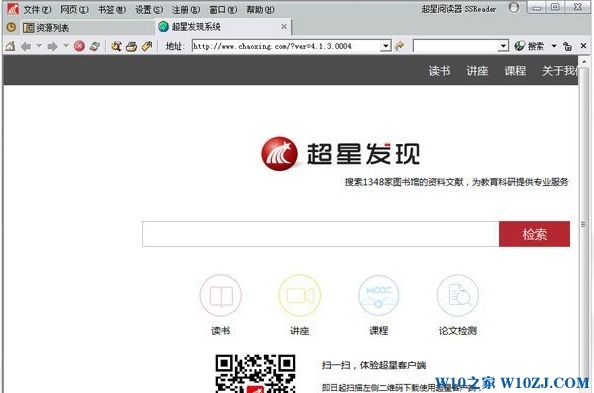Open the 帮助(H) menu

[260, 9]
